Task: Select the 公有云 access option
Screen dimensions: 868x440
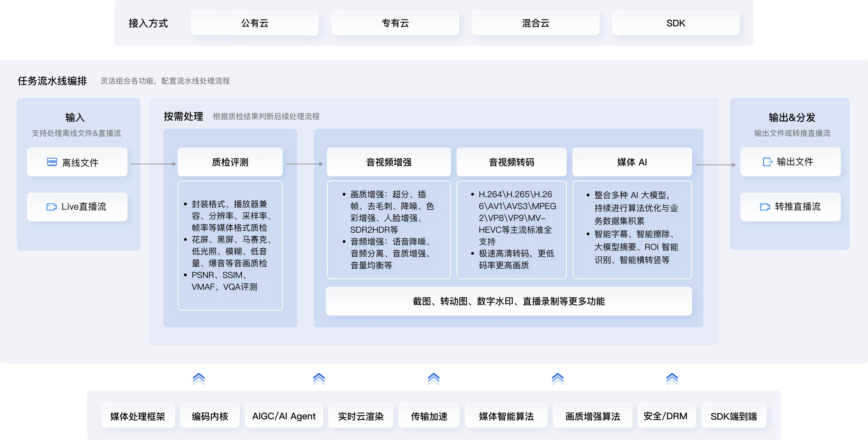Action: (x=255, y=23)
